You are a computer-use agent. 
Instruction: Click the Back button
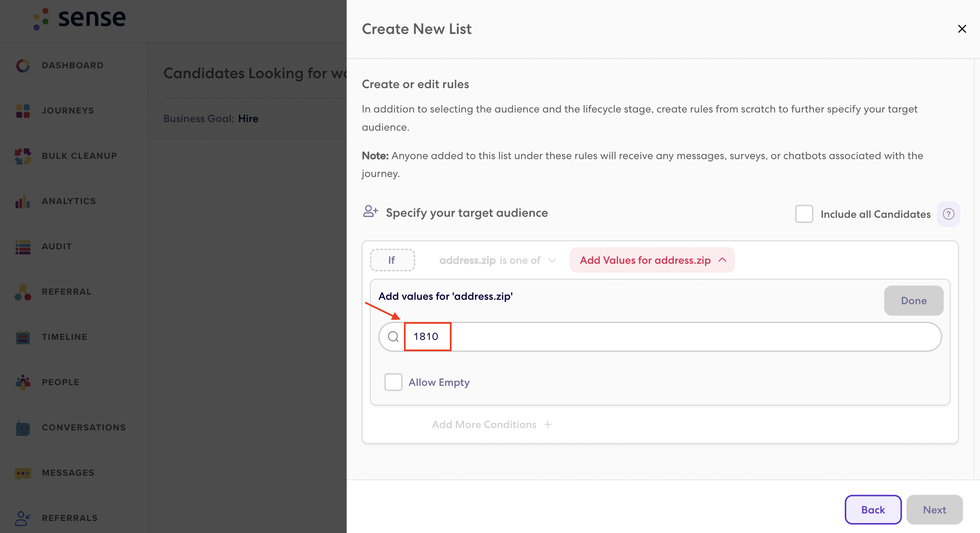(x=873, y=510)
